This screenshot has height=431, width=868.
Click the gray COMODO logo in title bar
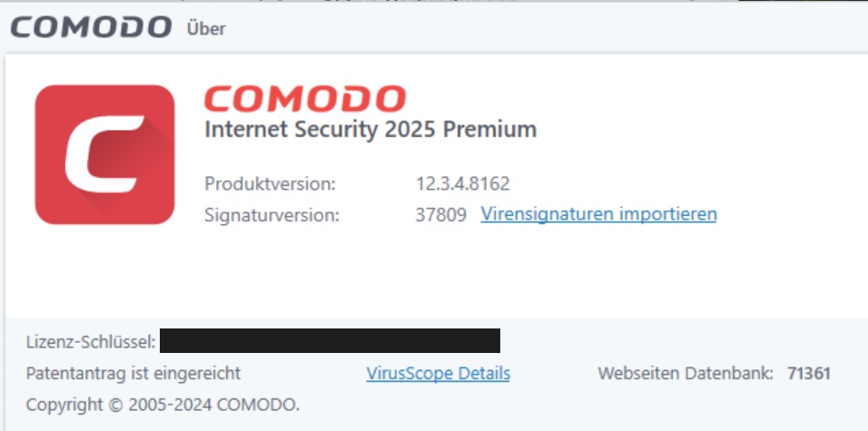(x=91, y=27)
